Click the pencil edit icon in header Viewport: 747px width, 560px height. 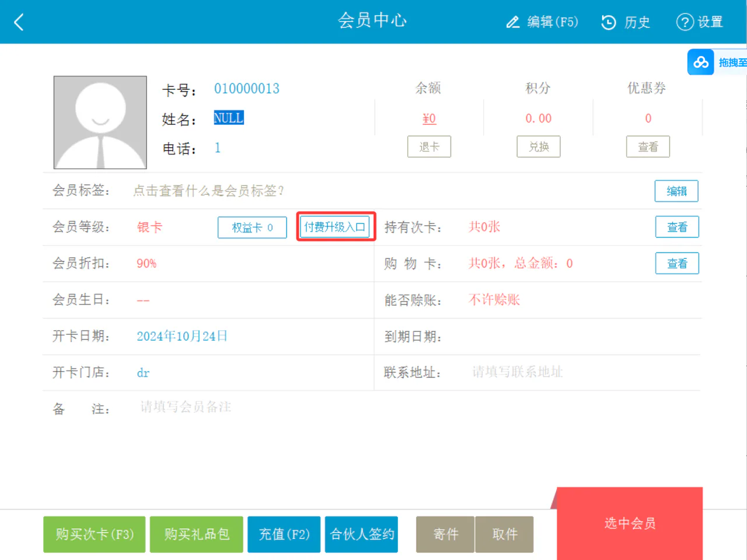pyautogui.click(x=512, y=22)
